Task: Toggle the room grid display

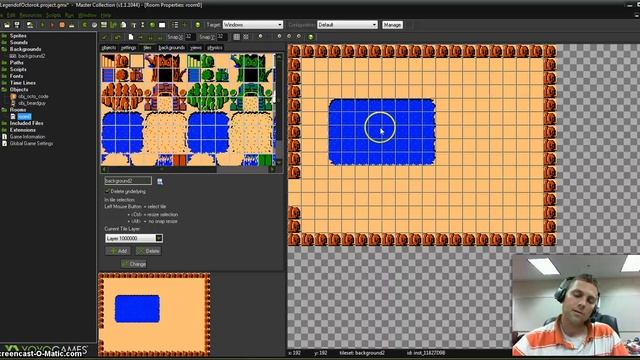Action: point(236,37)
